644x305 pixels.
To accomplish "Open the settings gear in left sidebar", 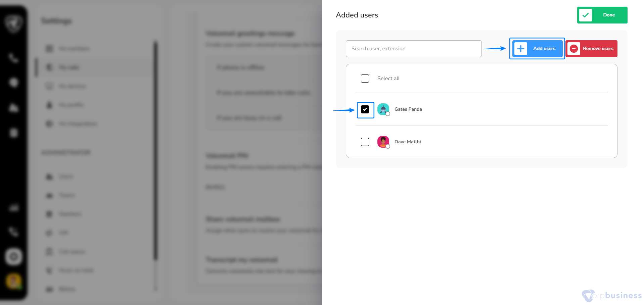I will coord(14,257).
